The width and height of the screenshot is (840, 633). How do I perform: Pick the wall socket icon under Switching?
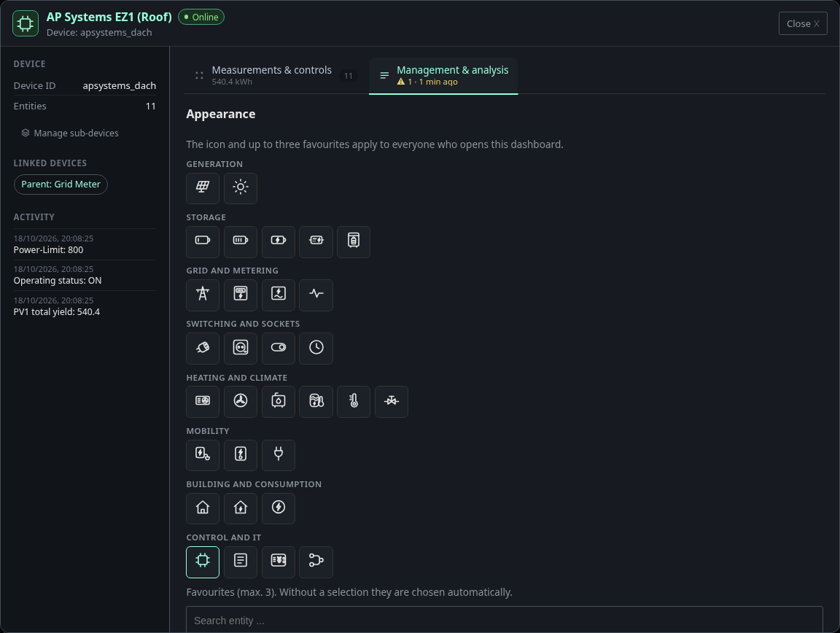click(241, 348)
